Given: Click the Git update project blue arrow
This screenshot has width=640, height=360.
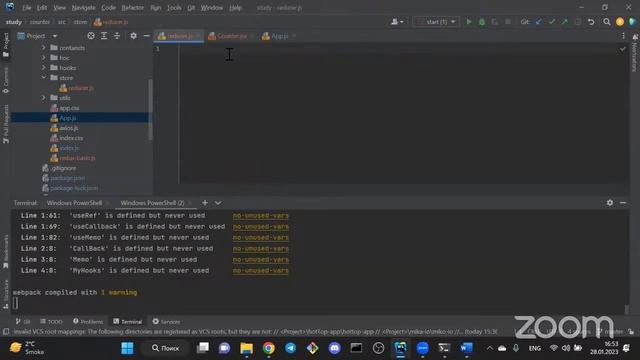Looking at the screenshot, I should pyautogui.click(x=539, y=22).
